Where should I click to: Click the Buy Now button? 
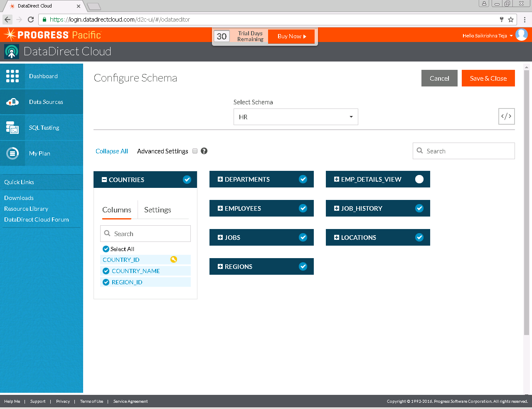click(x=291, y=36)
